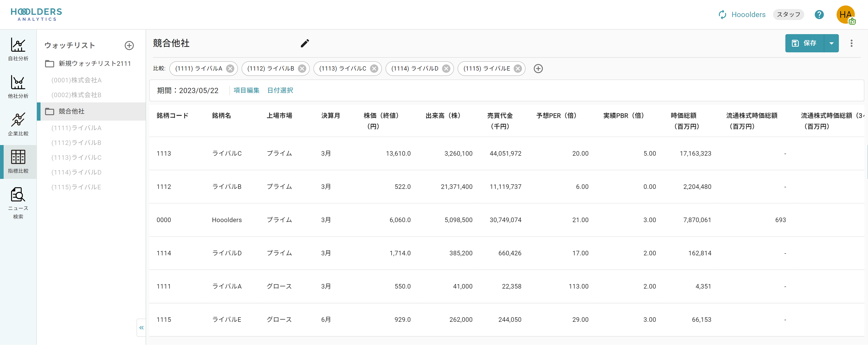Remove the (1111) ライバルA chip

coord(230,69)
